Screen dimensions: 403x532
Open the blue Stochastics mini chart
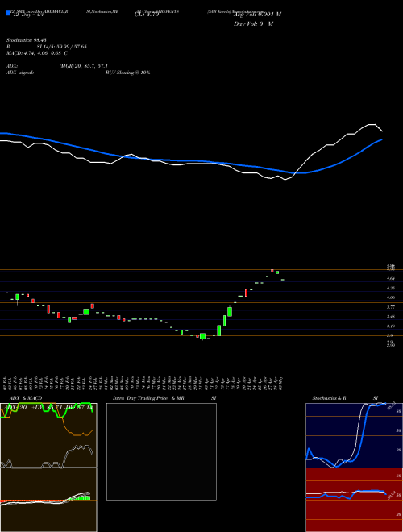click(354, 435)
